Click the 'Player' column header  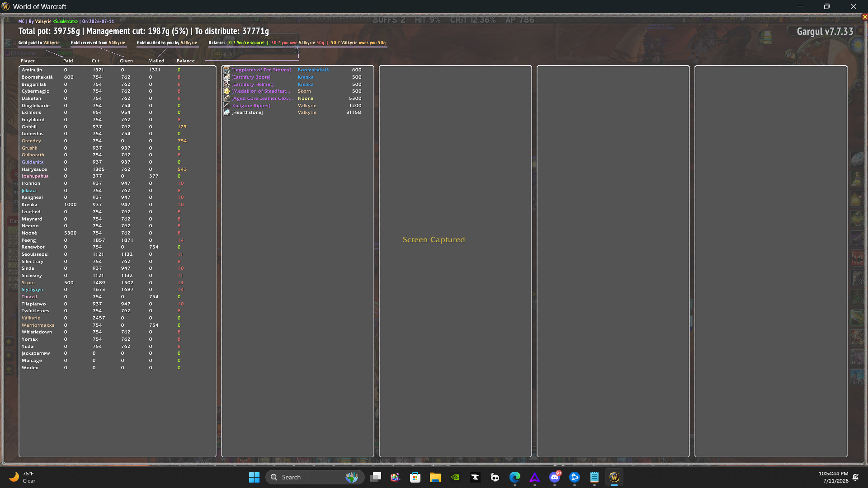click(x=28, y=61)
